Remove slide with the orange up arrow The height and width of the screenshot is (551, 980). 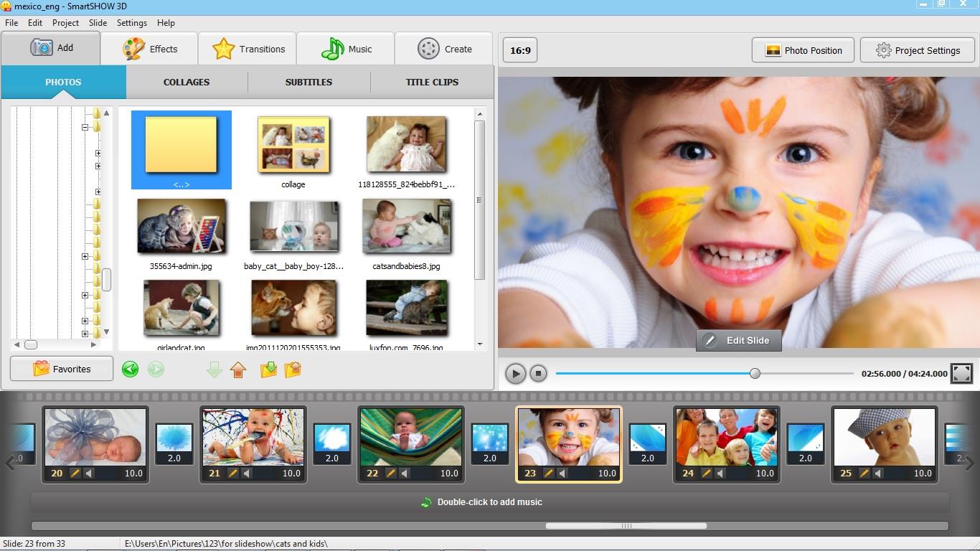tap(238, 369)
